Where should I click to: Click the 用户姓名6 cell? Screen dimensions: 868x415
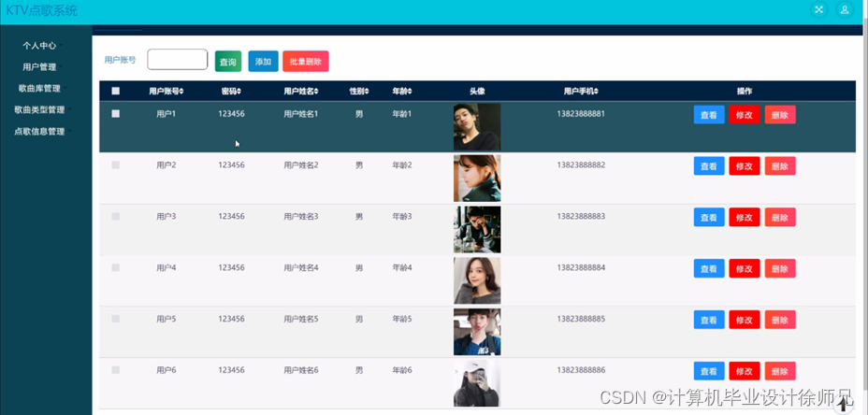[x=301, y=370]
